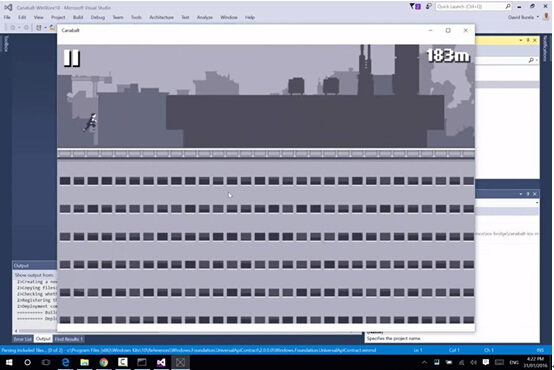Image resolution: width=554 pixels, height=370 pixels.
Task: Switch to the Canabalt app taskbar icon
Action: (x=180, y=362)
